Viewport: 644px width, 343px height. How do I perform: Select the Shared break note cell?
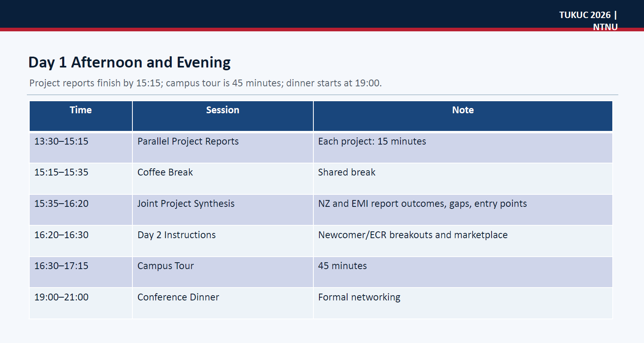click(x=463, y=179)
